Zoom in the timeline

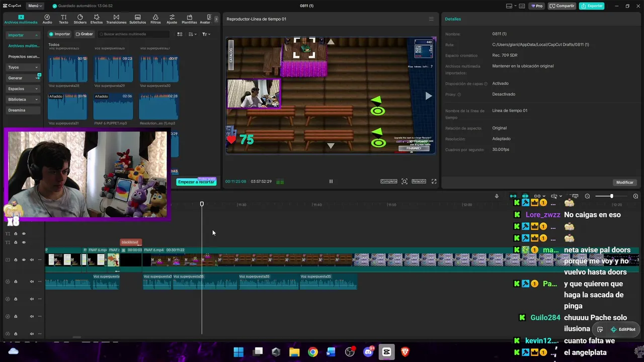click(x=635, y=196)
